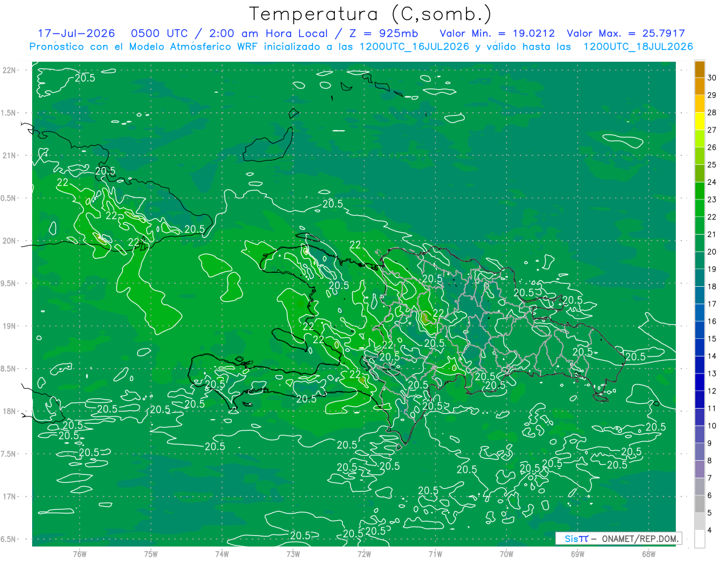Click the 21N latitude axis label

coord(10,156)
